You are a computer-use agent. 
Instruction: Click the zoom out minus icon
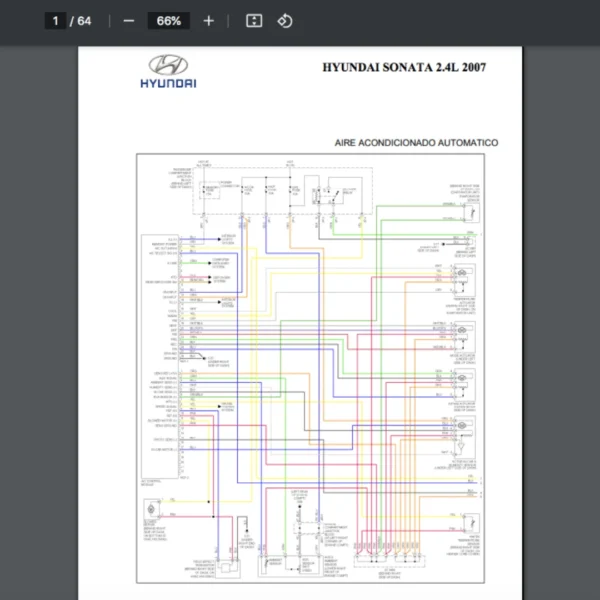[x=128, y=21]
